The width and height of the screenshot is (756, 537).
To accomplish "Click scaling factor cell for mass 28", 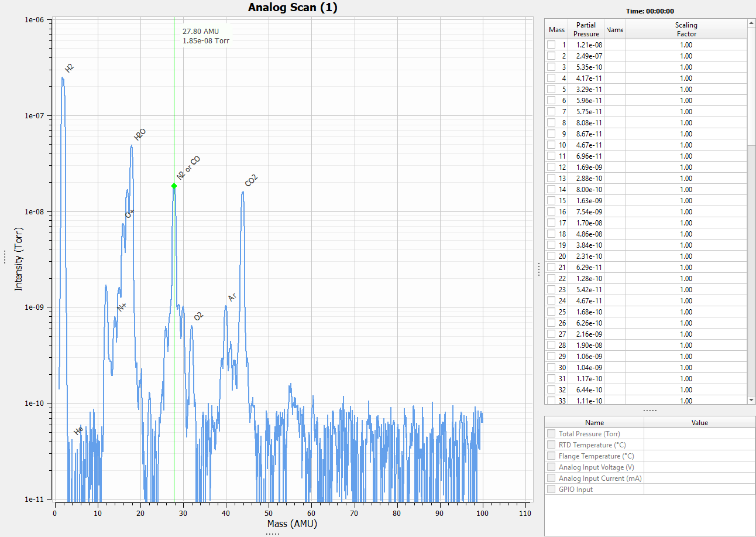I will tap(686, 346).
